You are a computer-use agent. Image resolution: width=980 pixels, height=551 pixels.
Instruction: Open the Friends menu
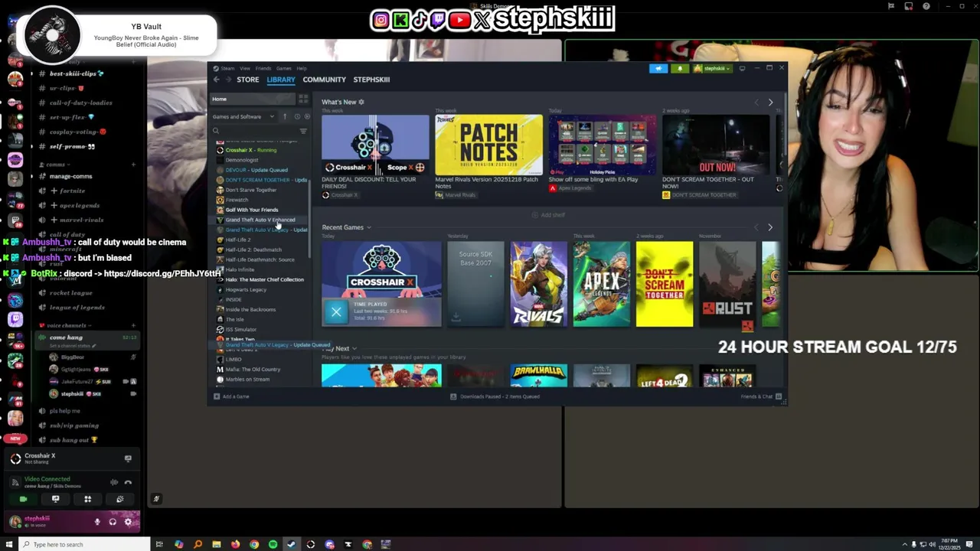point(263,68)
